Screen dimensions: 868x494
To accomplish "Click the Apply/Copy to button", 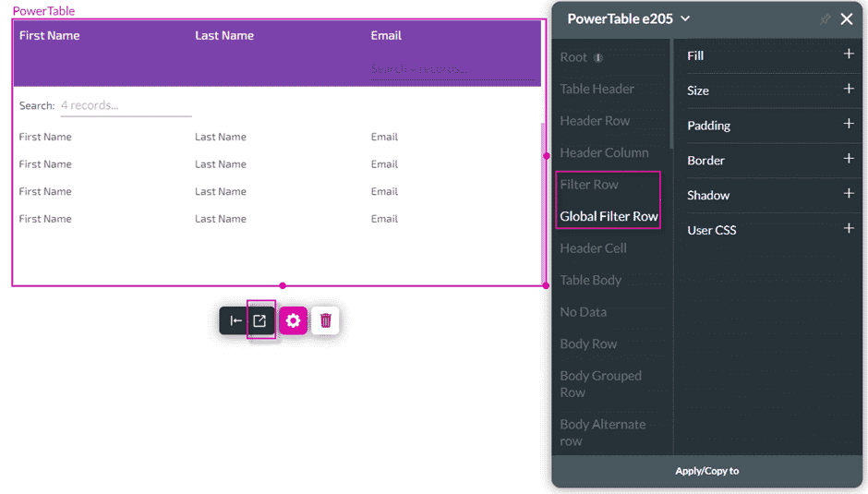I will tap(707, 471).
